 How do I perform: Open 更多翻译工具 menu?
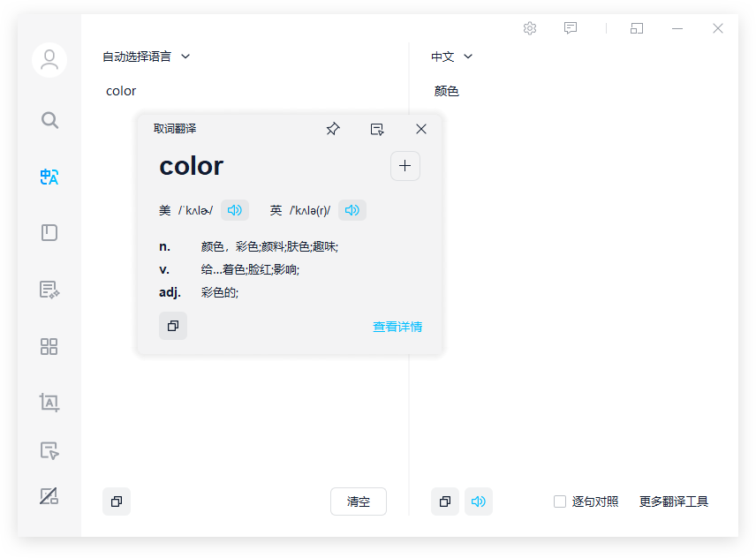tap(674, 501)
